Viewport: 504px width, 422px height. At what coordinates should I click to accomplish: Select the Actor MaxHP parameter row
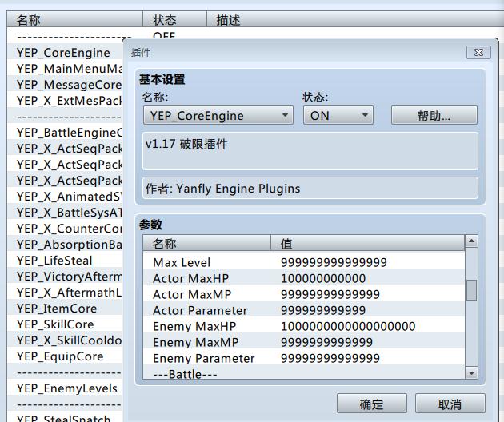[304, 278]
